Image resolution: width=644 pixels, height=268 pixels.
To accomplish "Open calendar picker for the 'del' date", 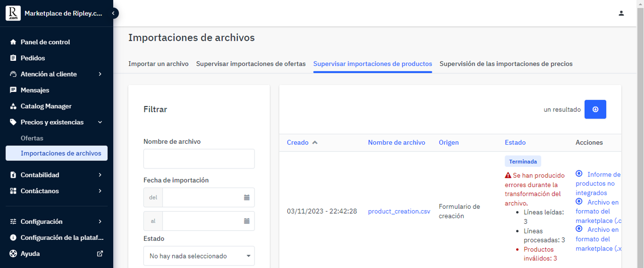I will pyautogui.click(x=247, y=198).
